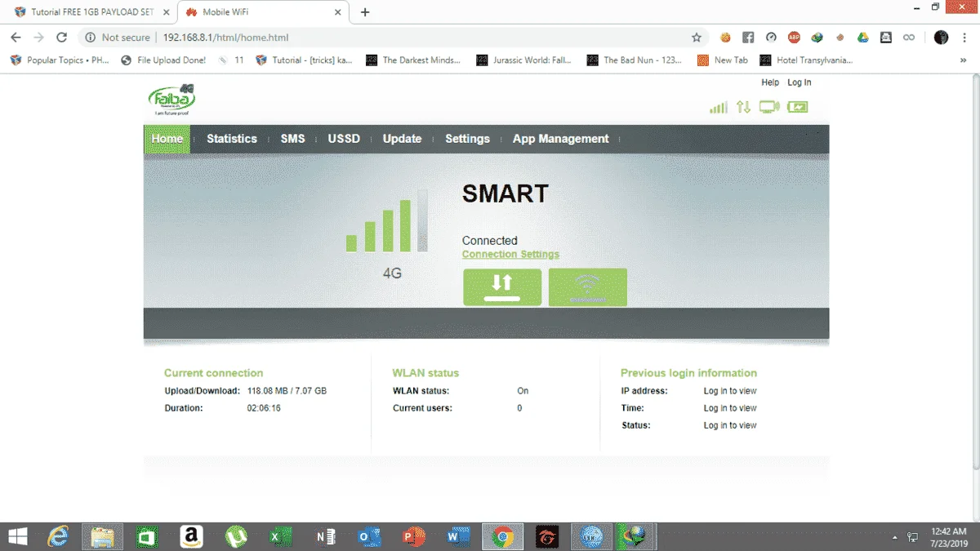Open the New Tab bookmark
The image size is (980, 551).
(723, 60)
